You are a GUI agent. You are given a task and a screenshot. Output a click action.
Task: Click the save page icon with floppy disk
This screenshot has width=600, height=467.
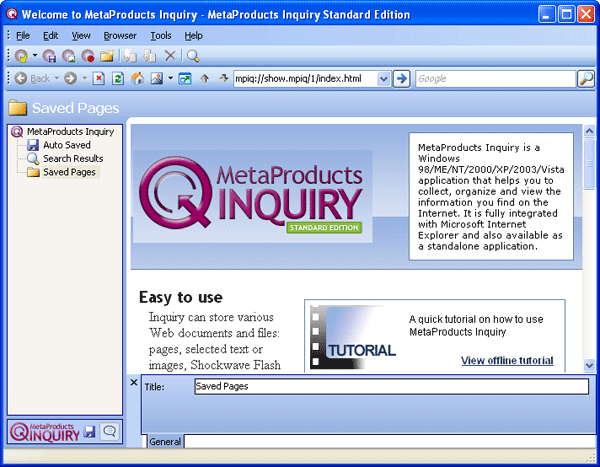pyautogui.click(x=49, y=56)
